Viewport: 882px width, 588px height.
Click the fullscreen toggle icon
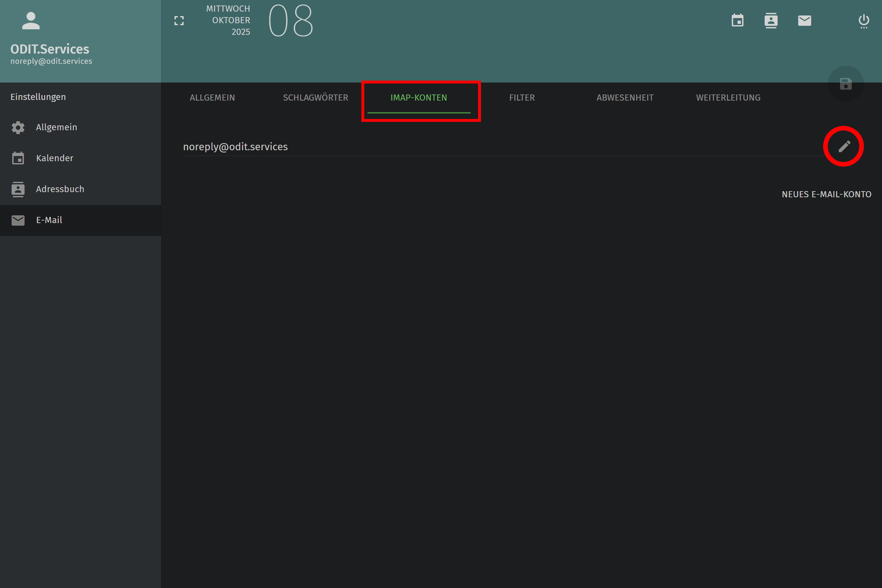[x=179, y=21]
